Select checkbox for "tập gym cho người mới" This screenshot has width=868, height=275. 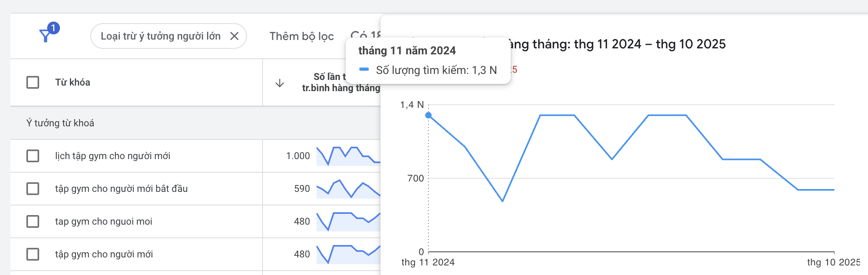33,254
